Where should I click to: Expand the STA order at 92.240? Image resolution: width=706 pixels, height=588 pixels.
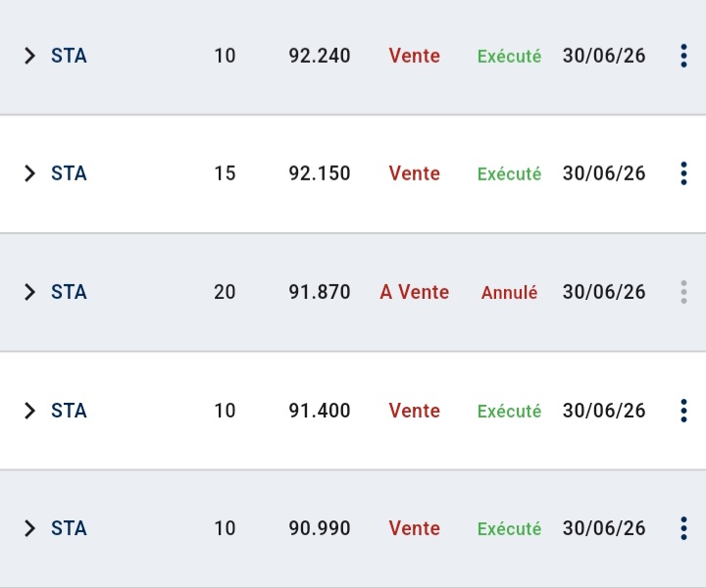point(29,56)
